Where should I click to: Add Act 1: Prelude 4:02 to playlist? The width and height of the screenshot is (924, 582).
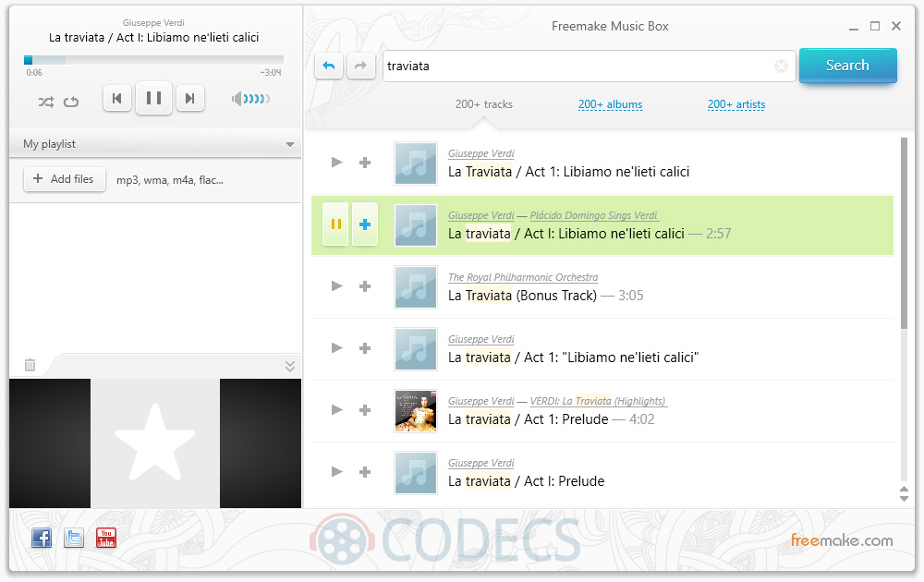(x=365, y=410)
